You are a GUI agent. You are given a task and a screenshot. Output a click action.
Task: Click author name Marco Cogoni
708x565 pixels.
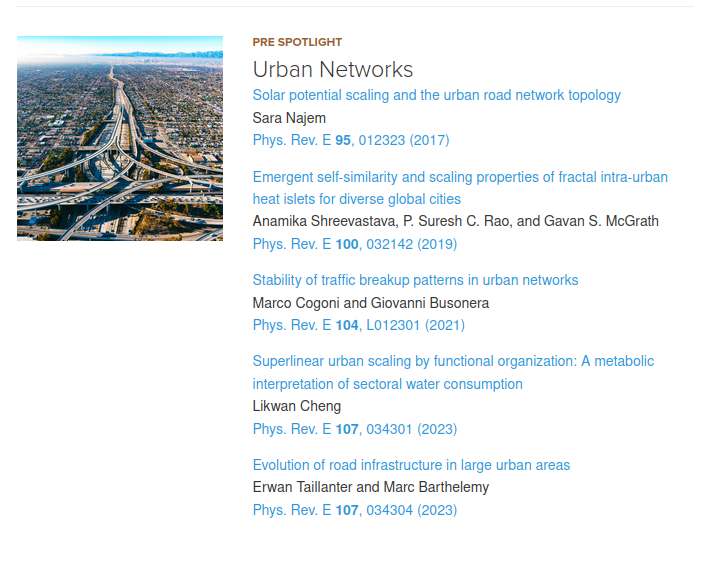pyautogui.click(x=296, y=303)
